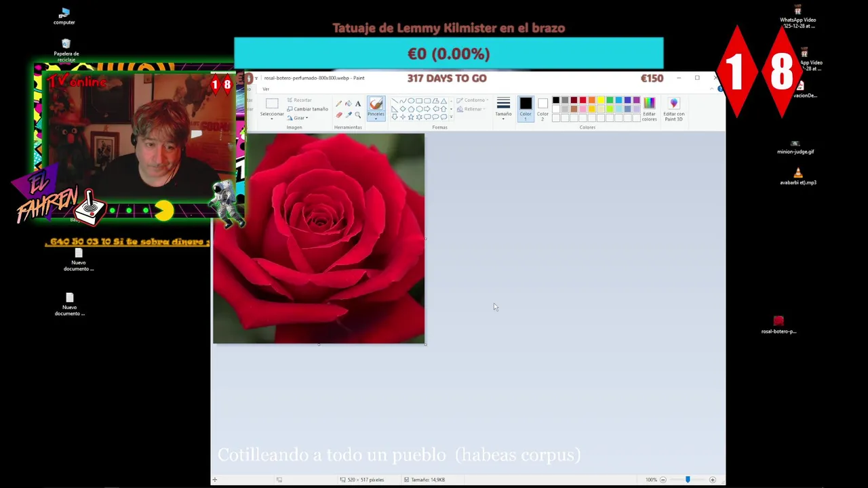
Task: Open the Tamaño line thickness dropdown
Action: click(503, 107)
